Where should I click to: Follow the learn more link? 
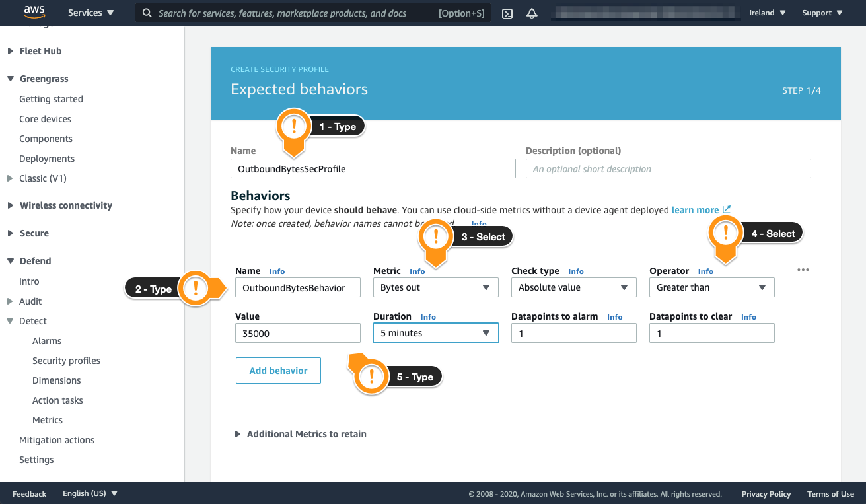pyautogui.click(x=695, y=210)
